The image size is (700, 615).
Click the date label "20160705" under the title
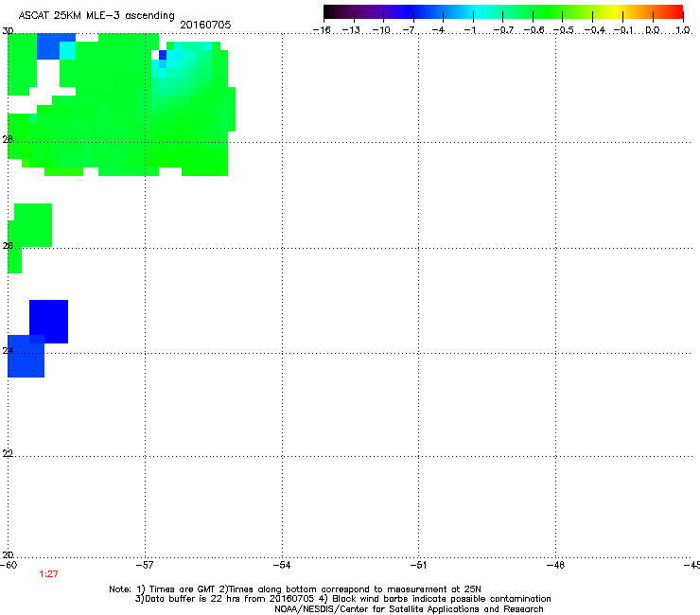(205, 25)
